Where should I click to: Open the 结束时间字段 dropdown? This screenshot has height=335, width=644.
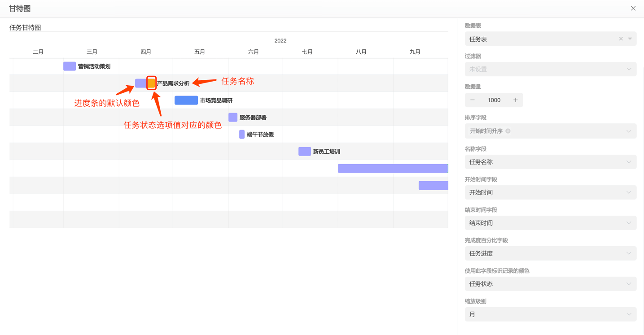tap(629, 223)
